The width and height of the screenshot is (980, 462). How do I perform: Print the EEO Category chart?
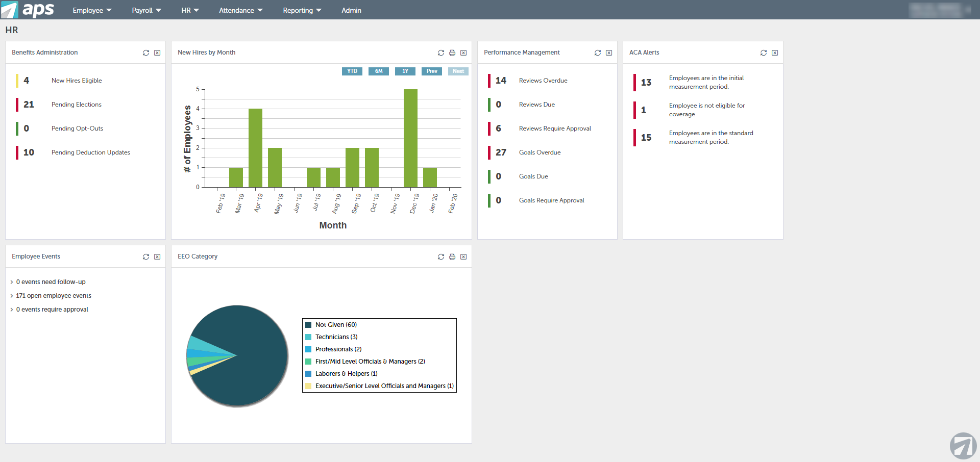pos(452,257)
